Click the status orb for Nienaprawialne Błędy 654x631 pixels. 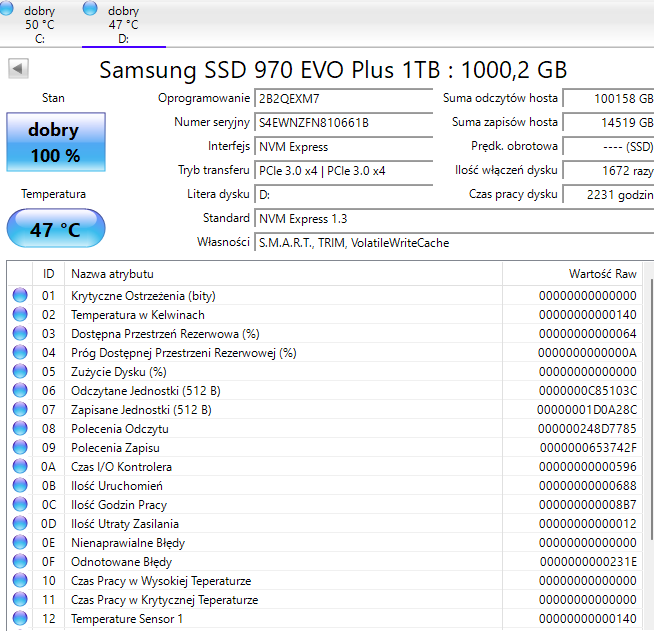(21, 543)
